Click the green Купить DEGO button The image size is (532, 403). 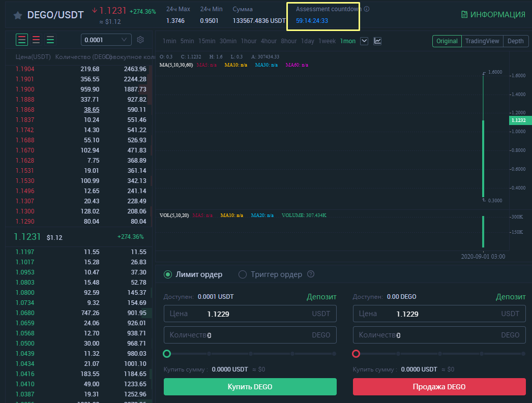tap(250, 387)
